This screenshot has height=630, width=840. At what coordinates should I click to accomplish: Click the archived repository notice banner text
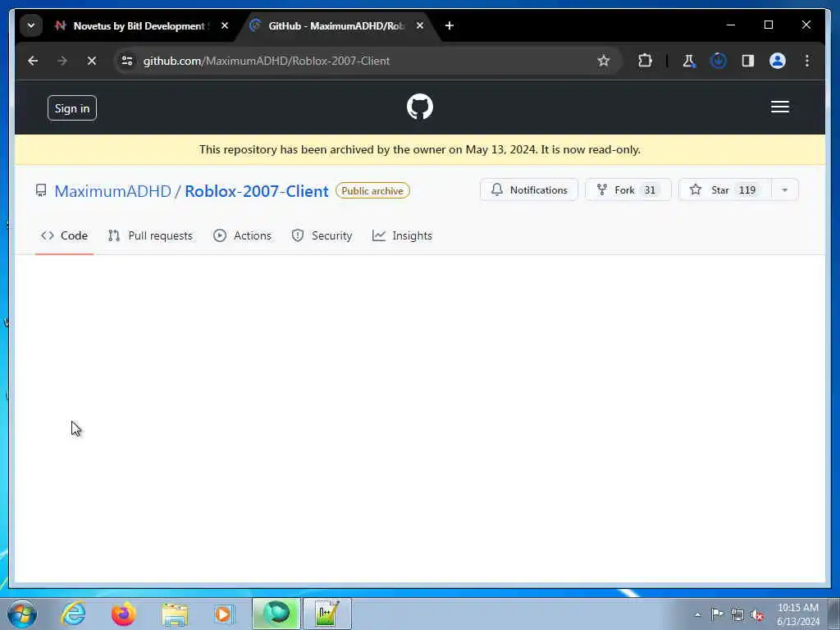419,149
